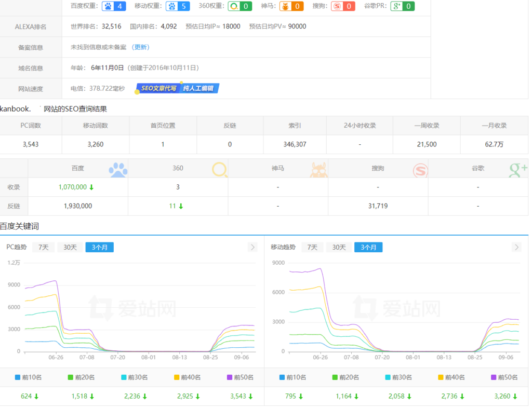
Task: Click the 百度关键词 section heading
Action: [19, 226]
